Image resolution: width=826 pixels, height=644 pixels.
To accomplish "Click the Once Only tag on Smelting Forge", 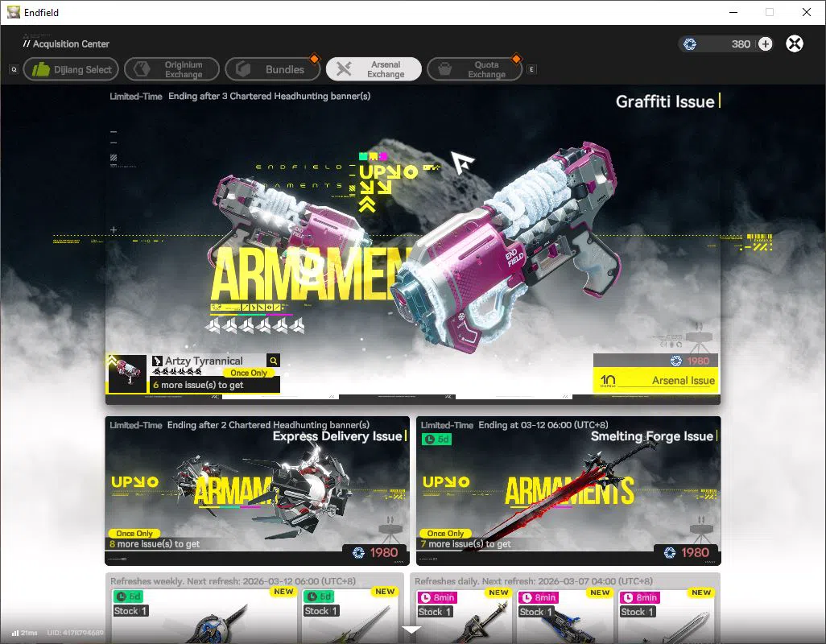I will point(446,534).
